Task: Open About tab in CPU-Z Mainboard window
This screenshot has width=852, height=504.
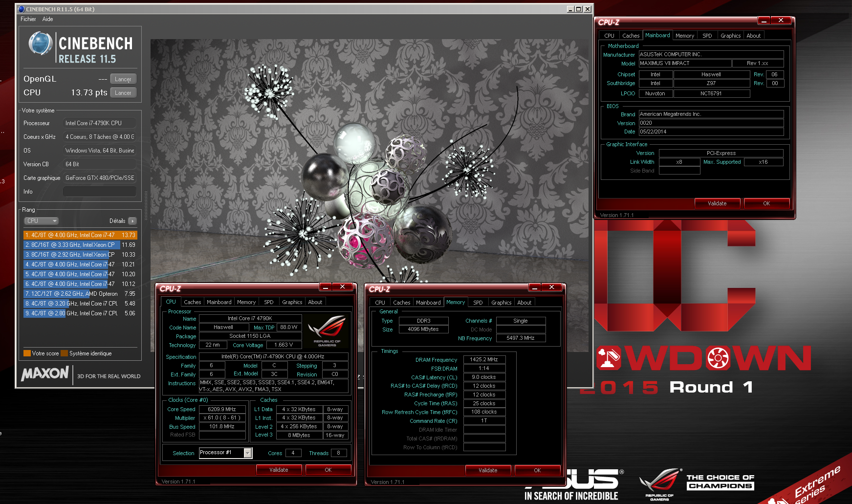Action: coord(753,36)
